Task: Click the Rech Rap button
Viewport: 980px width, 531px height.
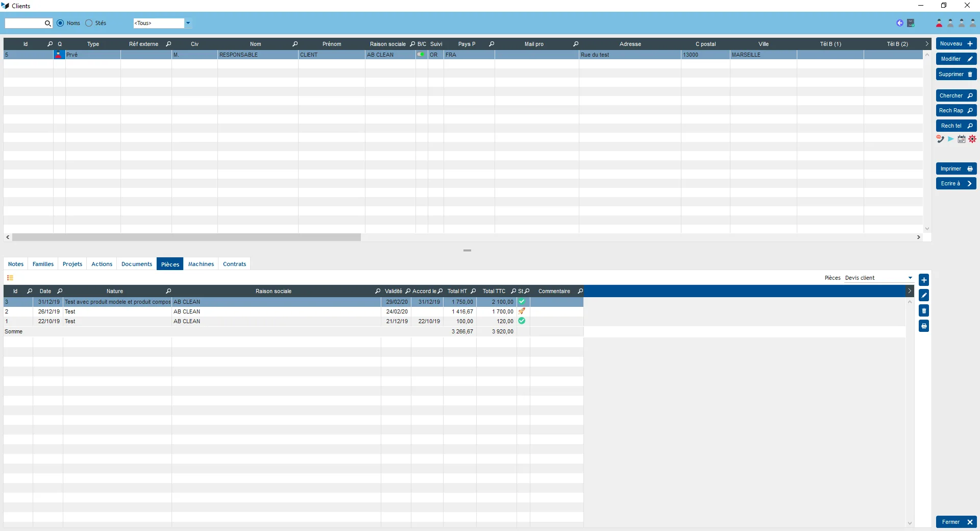Action: (x=957, y=111)
